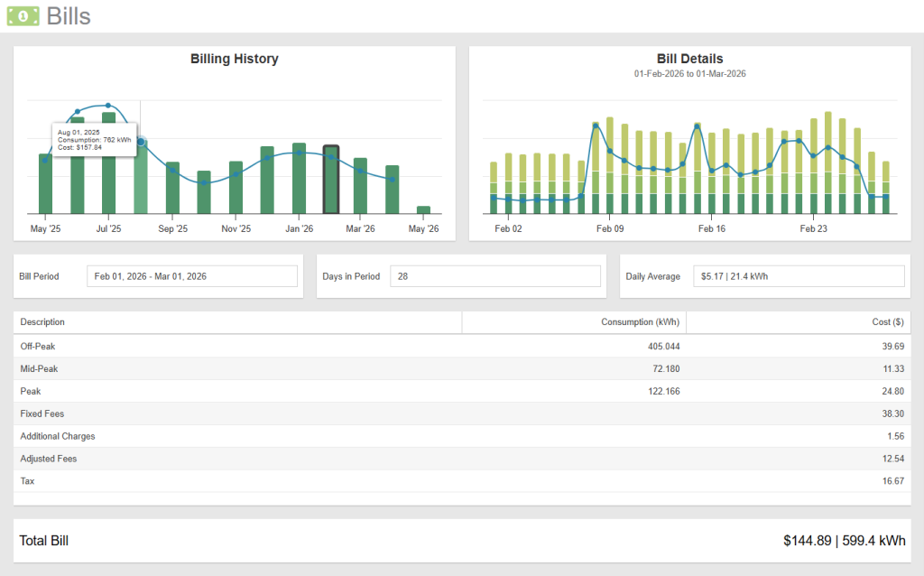Screen dimensions: 924x576
Task: Click the 405.044 Off-Peak consumption value
Action: point(663,346)
